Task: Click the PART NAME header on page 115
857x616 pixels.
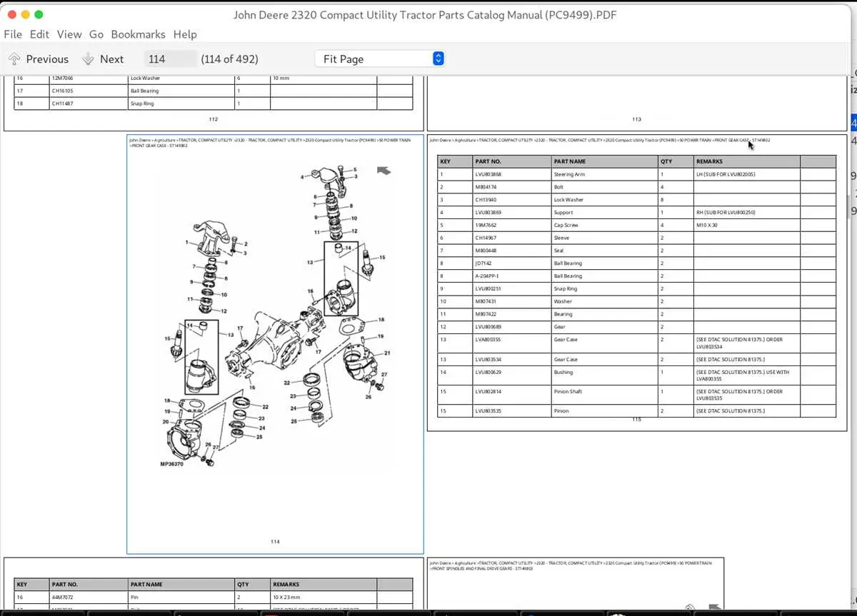Action: [x=570, y=162]
